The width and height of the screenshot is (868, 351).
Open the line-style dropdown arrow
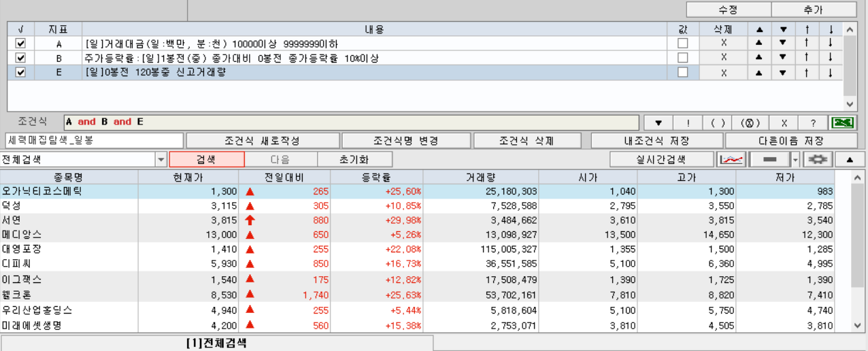tap(795, 160)
